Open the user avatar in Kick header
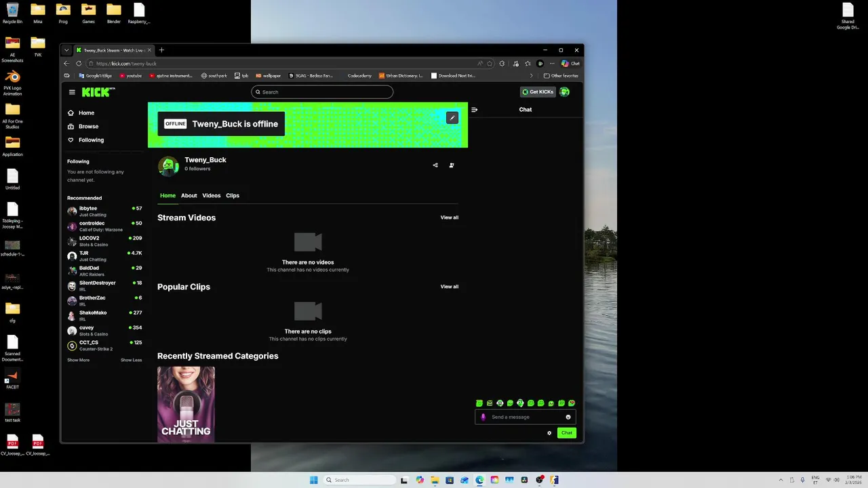868x488 pixels. [564, 91]
